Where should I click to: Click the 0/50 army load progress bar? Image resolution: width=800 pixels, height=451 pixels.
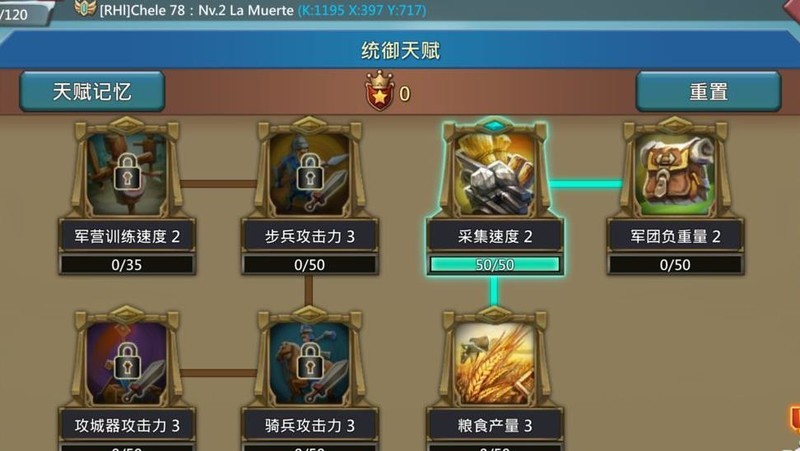(675, 264)
